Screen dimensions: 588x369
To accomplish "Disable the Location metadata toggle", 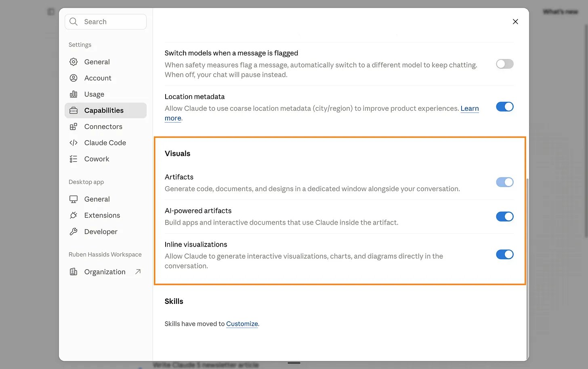I will (505, 107).
